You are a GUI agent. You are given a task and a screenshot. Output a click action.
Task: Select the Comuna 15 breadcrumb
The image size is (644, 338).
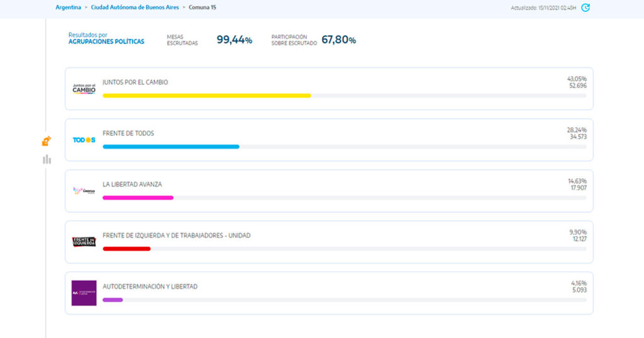(x=202, y=8)
